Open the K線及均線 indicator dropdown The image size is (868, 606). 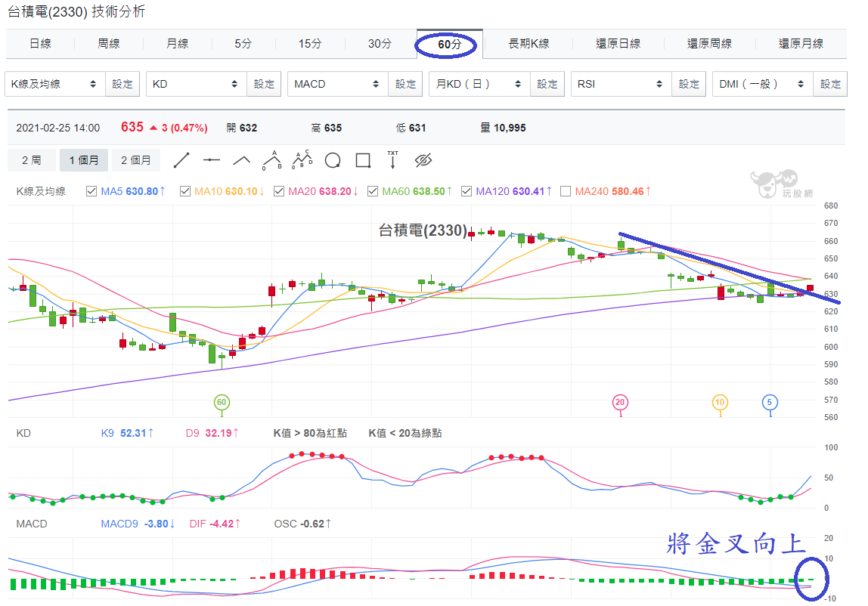pos(54,84)
